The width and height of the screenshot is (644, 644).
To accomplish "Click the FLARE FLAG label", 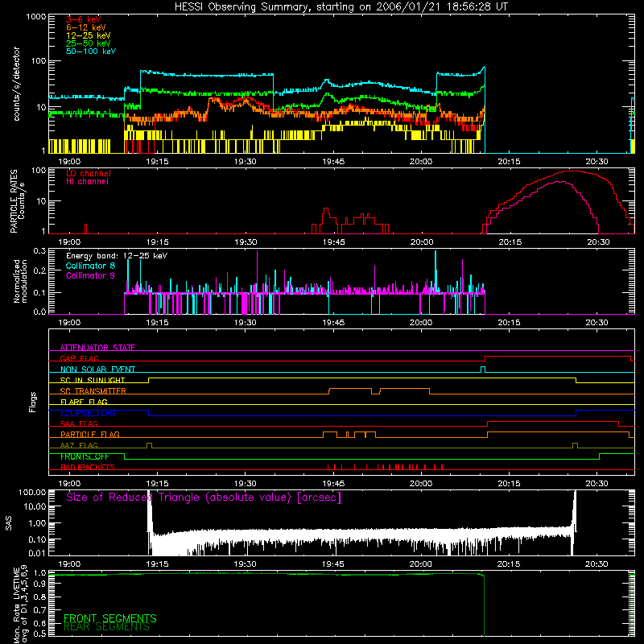I will 84,402.
